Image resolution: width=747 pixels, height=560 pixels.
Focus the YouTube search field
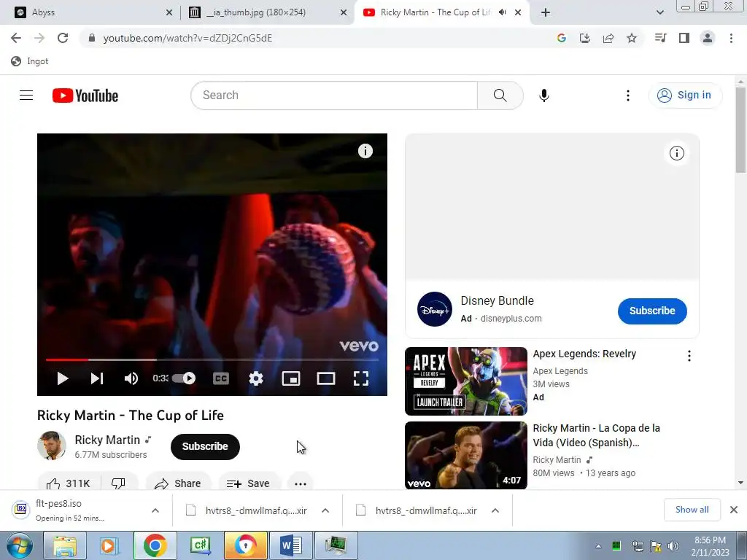334,96
